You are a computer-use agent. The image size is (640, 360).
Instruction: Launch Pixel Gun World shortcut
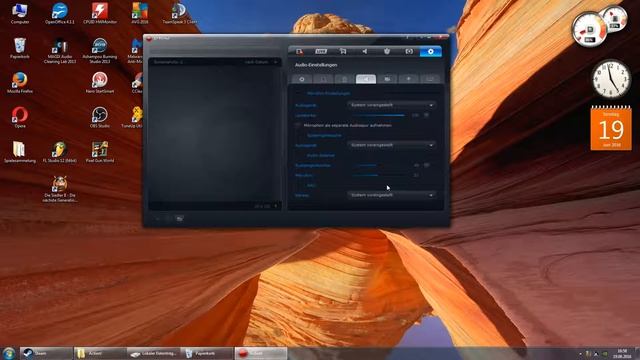pyautogui.click(x=100, y=152)
